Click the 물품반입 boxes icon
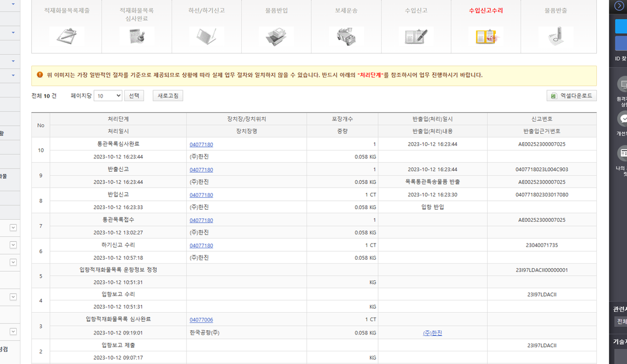 pos(276,36)
